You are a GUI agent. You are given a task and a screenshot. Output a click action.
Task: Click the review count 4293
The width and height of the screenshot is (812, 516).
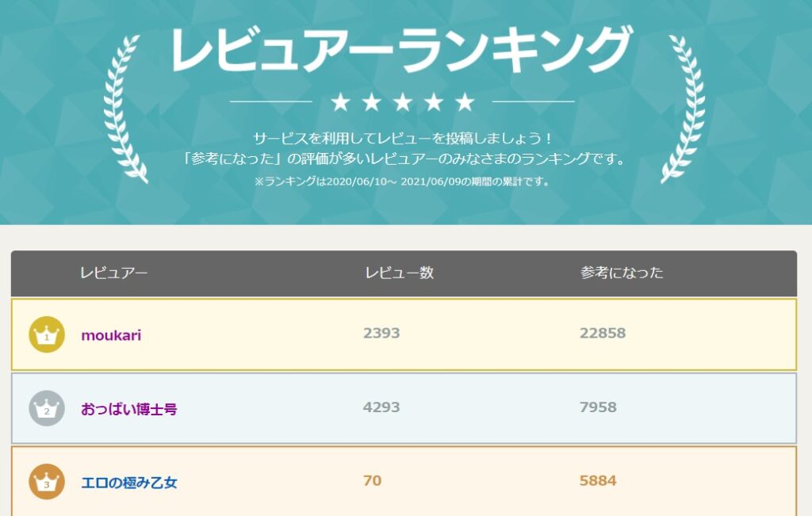pos(381,408)
